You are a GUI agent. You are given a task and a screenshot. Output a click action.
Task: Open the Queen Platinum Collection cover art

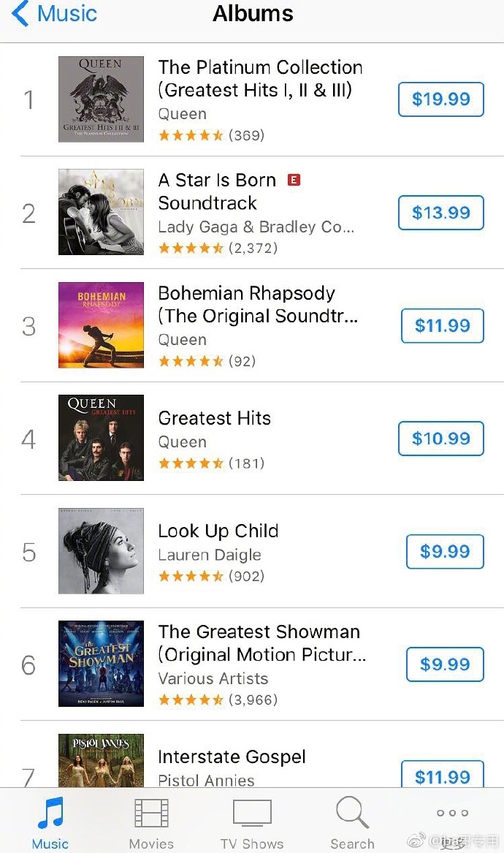101,99
